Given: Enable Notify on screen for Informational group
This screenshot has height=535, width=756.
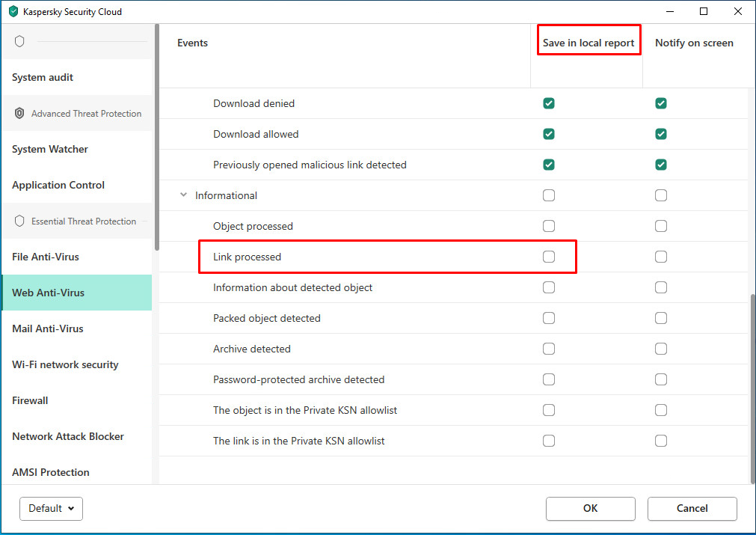Looking at the screenshot, I should click(x=661, y=195).
